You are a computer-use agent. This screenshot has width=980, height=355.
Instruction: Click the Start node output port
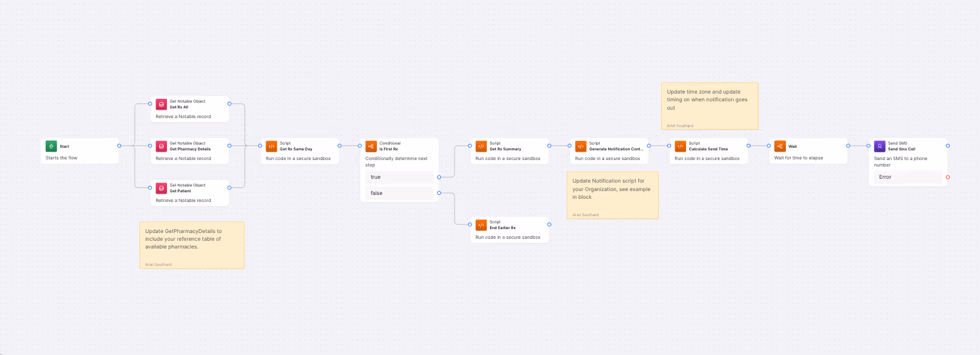(119, 146)
